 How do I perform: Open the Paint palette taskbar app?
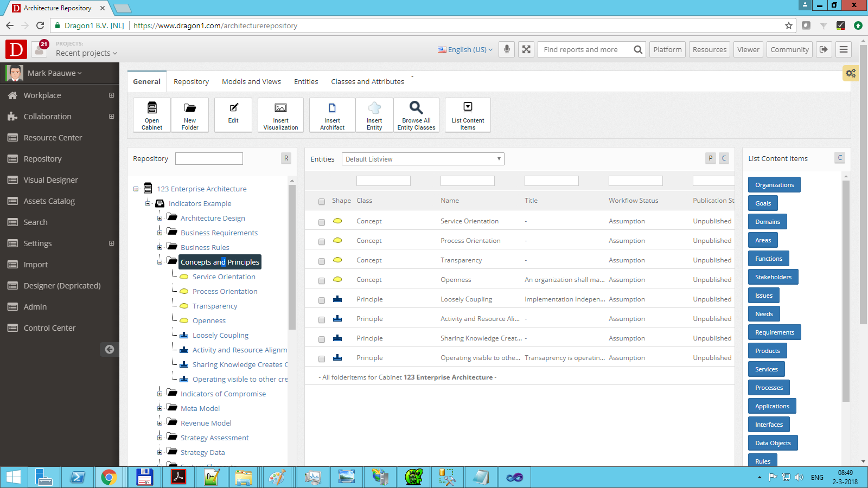coord(277,477)
